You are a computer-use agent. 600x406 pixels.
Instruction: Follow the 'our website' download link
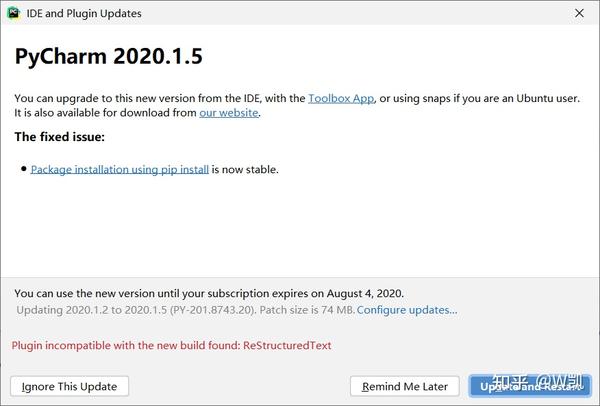point(229,113)
